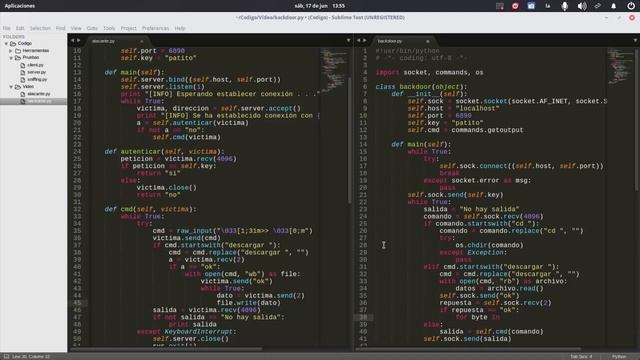640x360 pixels.
Task: Open the power session menu
Action: [x=631, y=6]
